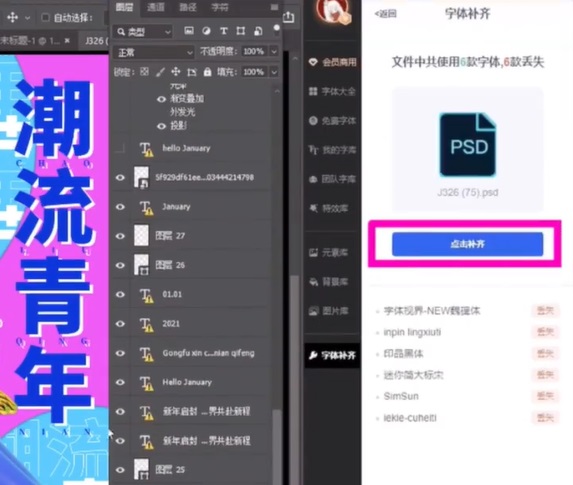Open 团队字库 in the sidebar

coord(333,179)
